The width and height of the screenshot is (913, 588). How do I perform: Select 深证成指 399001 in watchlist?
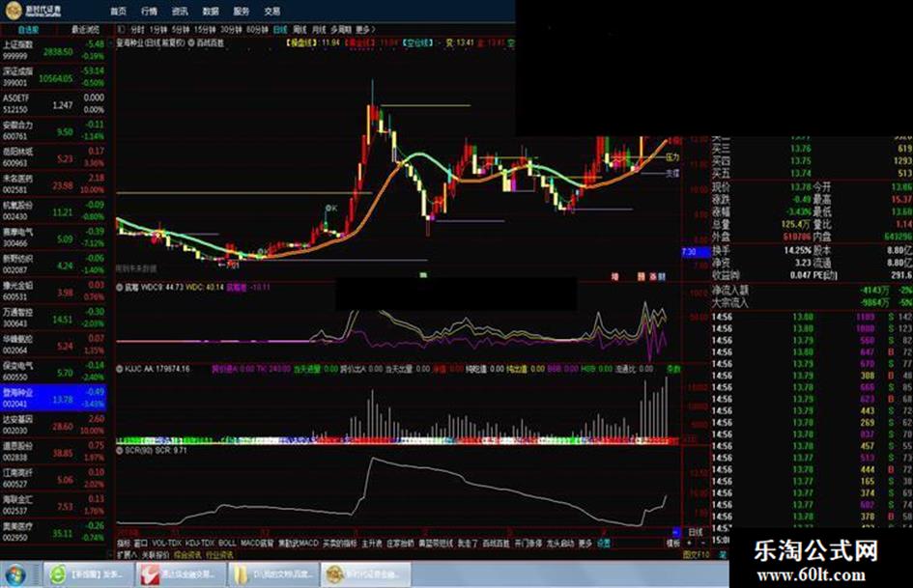click(x=53, y=77)
